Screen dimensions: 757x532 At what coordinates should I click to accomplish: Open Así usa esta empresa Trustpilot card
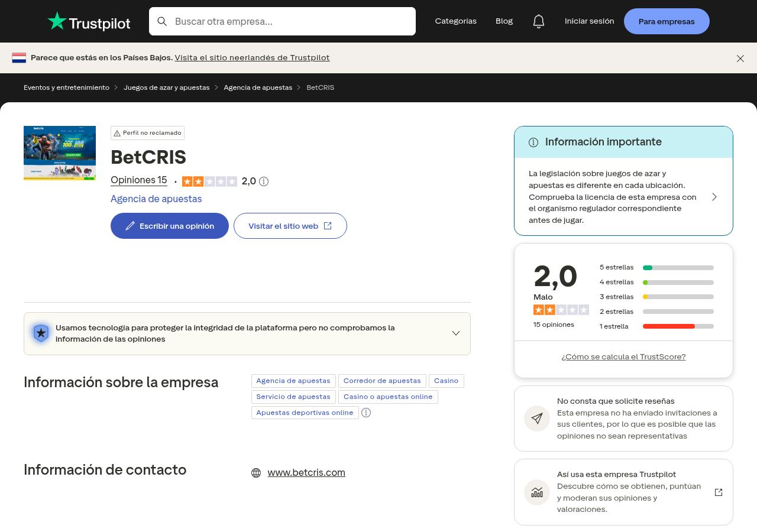pos(623,492)
